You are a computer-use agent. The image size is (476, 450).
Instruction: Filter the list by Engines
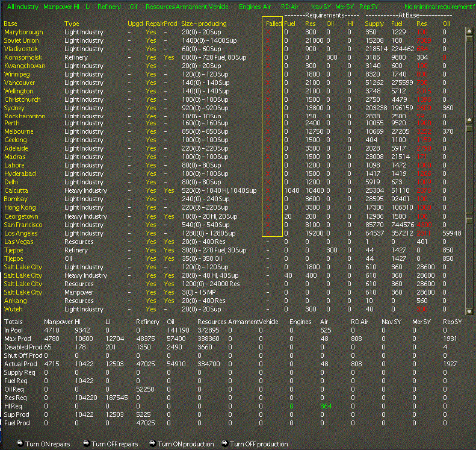pos(249,7)
